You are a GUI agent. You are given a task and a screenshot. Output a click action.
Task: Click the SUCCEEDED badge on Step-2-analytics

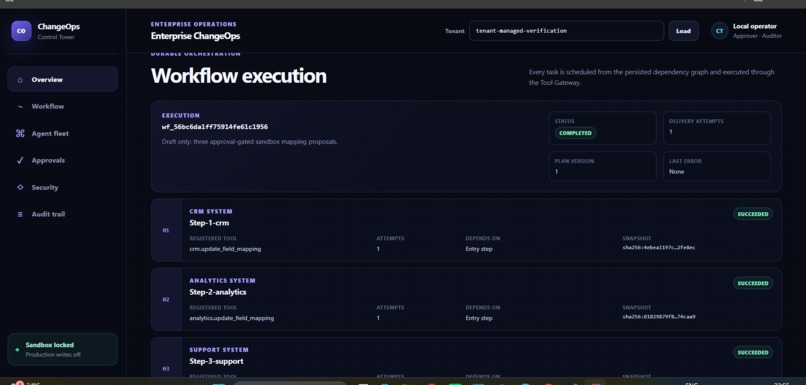[753, 283]
